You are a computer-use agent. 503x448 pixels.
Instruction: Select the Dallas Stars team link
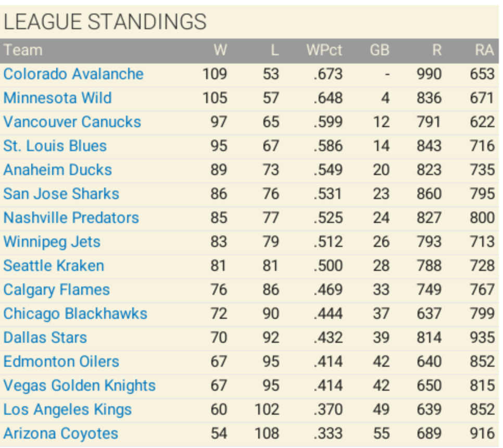[x=45, y=338]
